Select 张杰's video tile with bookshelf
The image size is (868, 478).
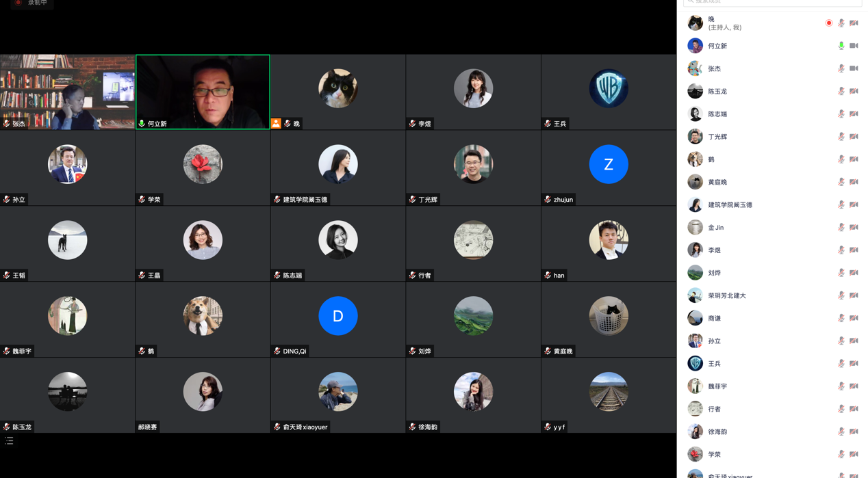(67, 92)
